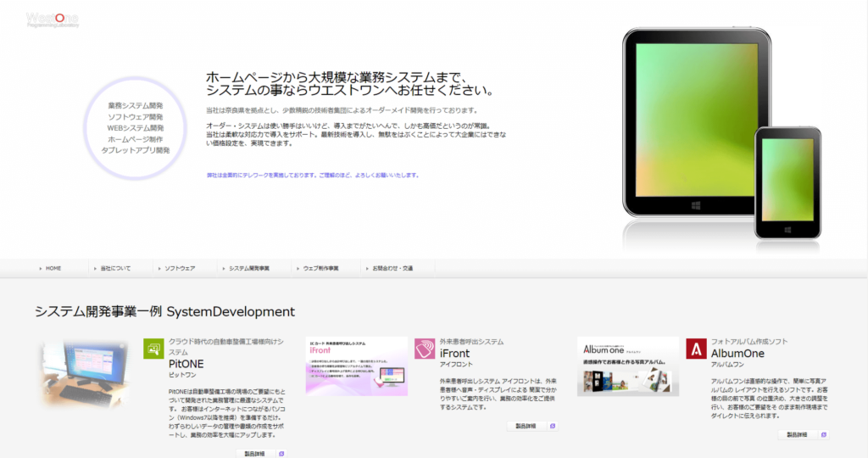Screen dimensions: 868x458
Task: Click external link icon beside iFront 製品詳細
Action: tap(553, 426)
